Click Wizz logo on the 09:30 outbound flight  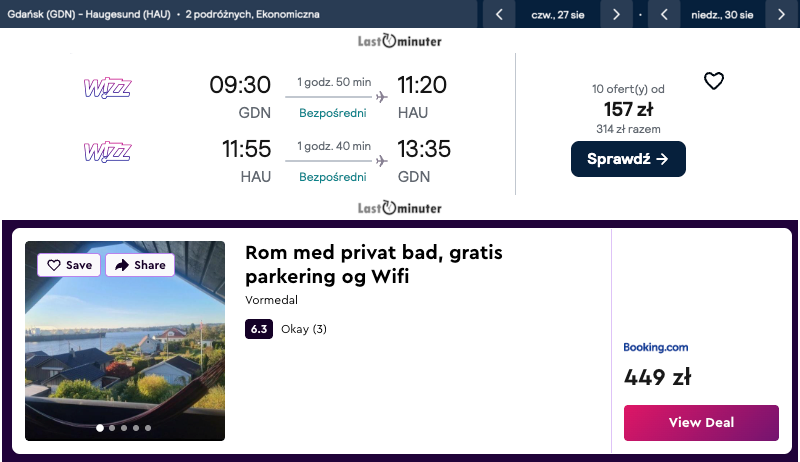(x=107, y=87)
